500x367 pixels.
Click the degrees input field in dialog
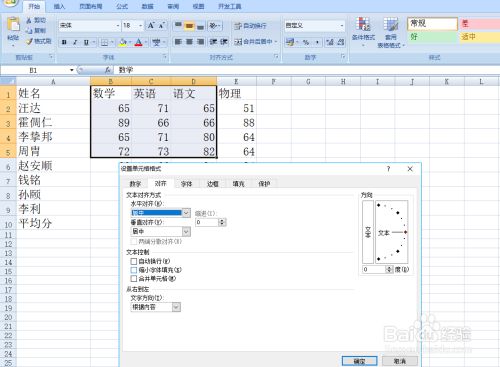coord(374,269)
